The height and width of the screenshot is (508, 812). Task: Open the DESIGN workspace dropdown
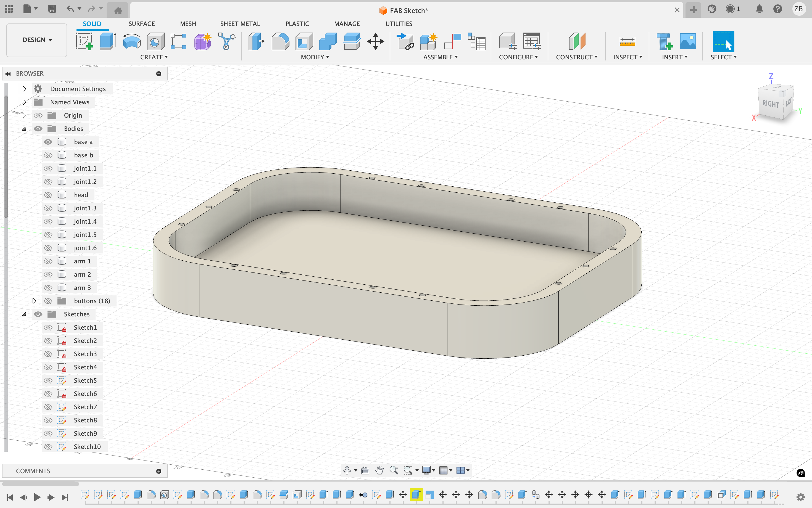coord(37,40)
